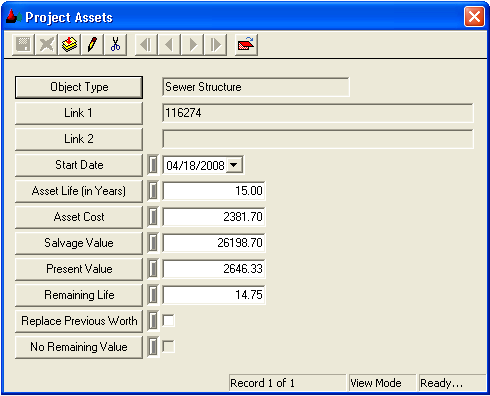Viewport: 490px width, 396px height.
Task: Click the View Mode status text
Action: [376, 383]
